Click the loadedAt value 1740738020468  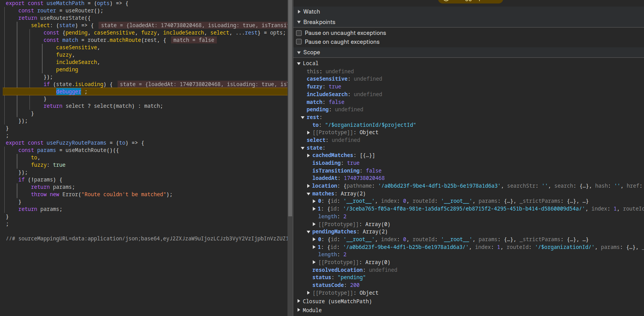point(364,178)
